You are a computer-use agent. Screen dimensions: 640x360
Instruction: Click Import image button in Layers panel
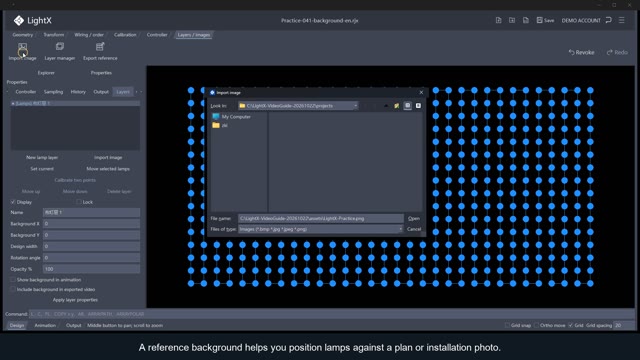click(108, 157)
